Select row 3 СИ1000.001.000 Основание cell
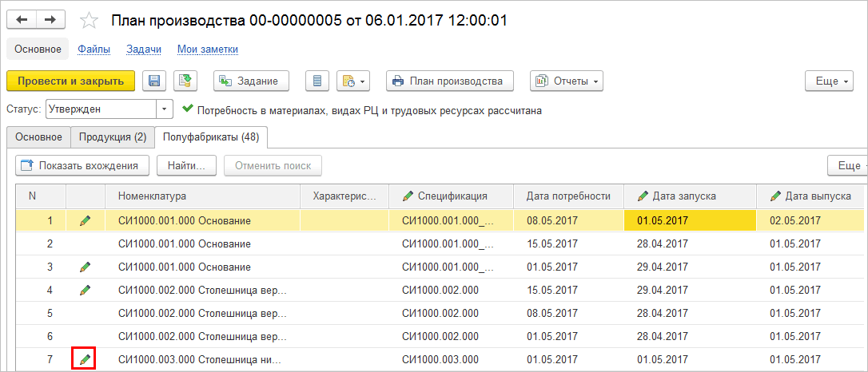This screenshot has width=868, height=372. 202,267
